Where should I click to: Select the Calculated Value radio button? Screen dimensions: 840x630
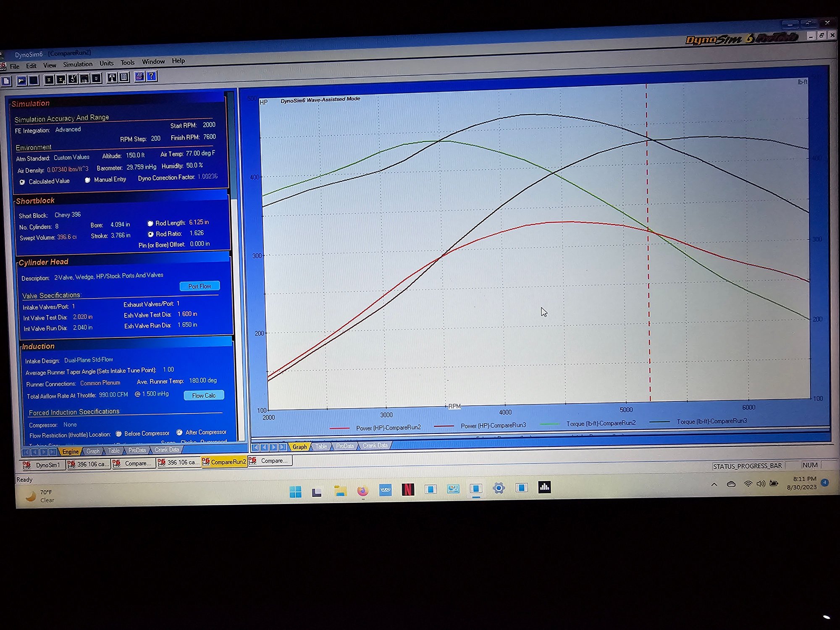pyautogui.click(x=22, y=182)
